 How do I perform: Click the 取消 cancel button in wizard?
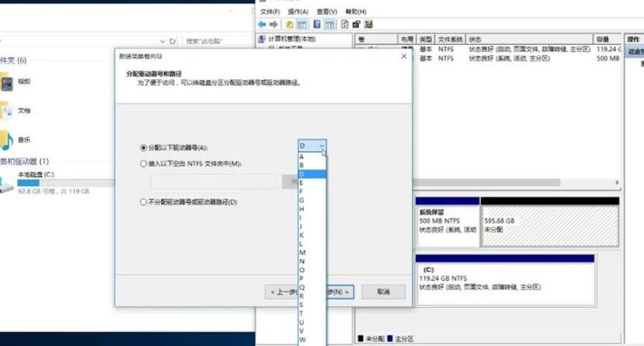tap(383, 292)
